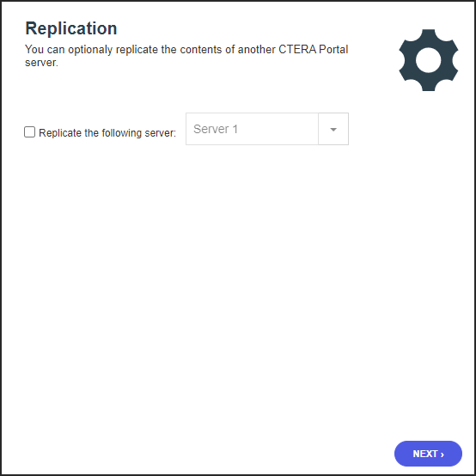Proceed to next wizard step with NEXT
476x476 pixels.
pos(428,454)
